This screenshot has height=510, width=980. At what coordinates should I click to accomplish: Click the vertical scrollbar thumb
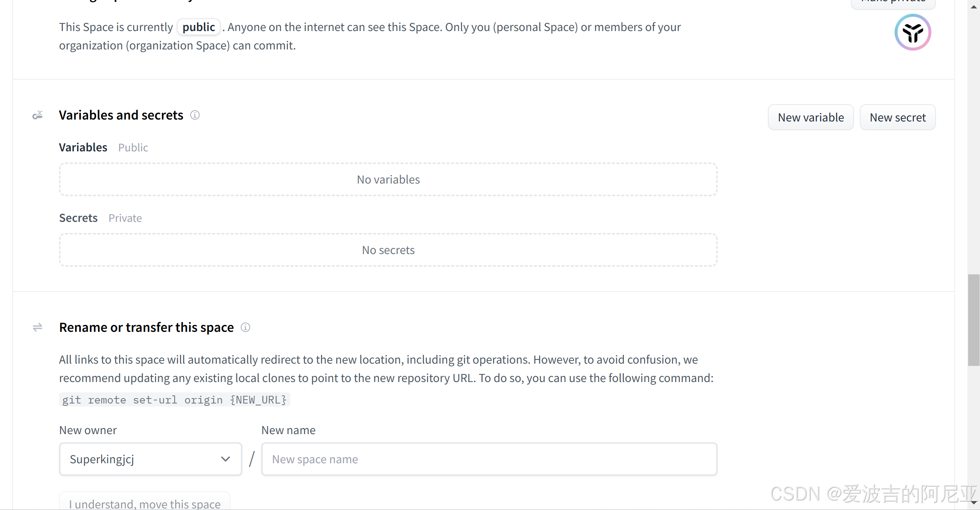tap(974, 320)
